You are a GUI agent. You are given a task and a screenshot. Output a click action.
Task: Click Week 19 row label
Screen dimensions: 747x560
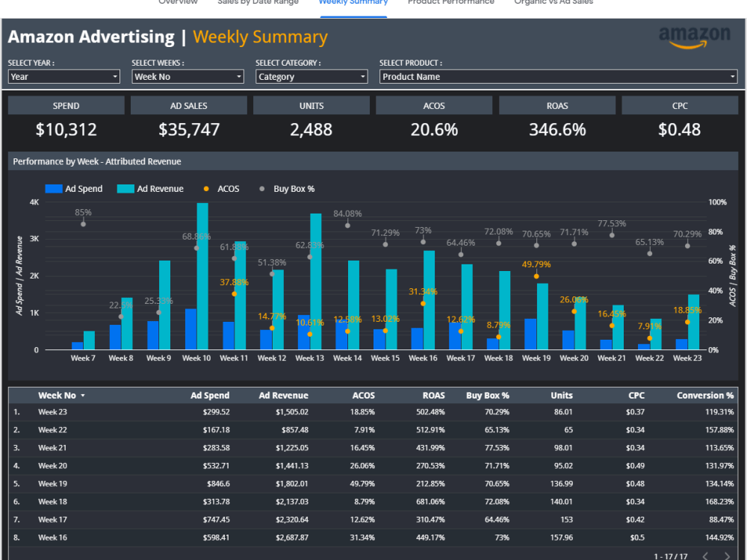[x=52, y=484]
